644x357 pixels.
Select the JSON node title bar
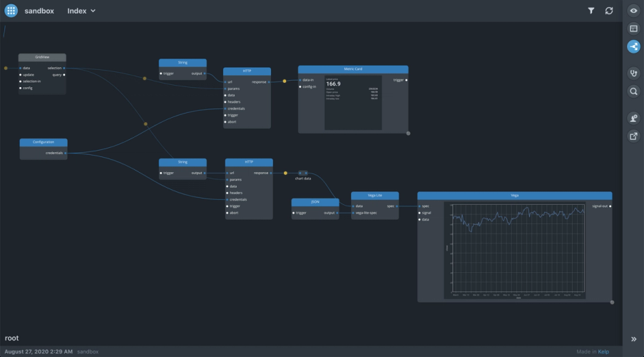(x=315, y=202)
